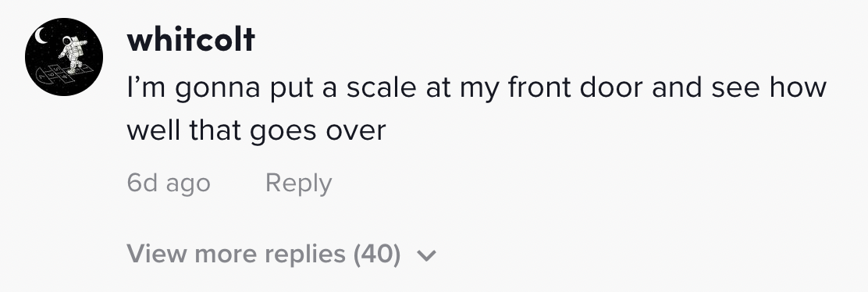Click the crescent moon in the avatar
Image resolution: width=868 pixels, height=292 pixels.
(x=41, y=36)
